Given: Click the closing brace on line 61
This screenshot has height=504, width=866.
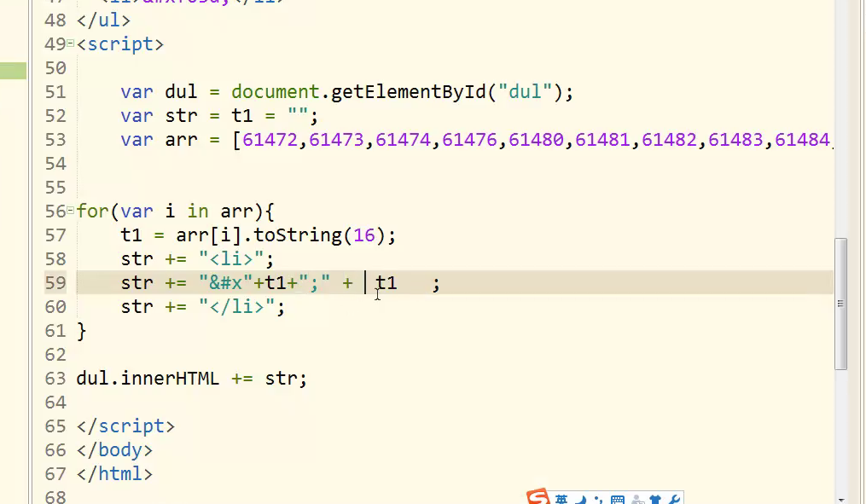Looking at the screenshot, I should (81, 331).
